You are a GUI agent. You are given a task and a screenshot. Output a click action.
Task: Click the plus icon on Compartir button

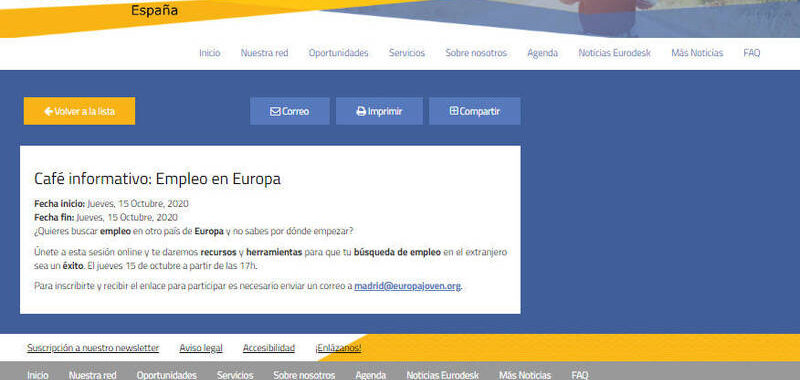tap(454, 111)
